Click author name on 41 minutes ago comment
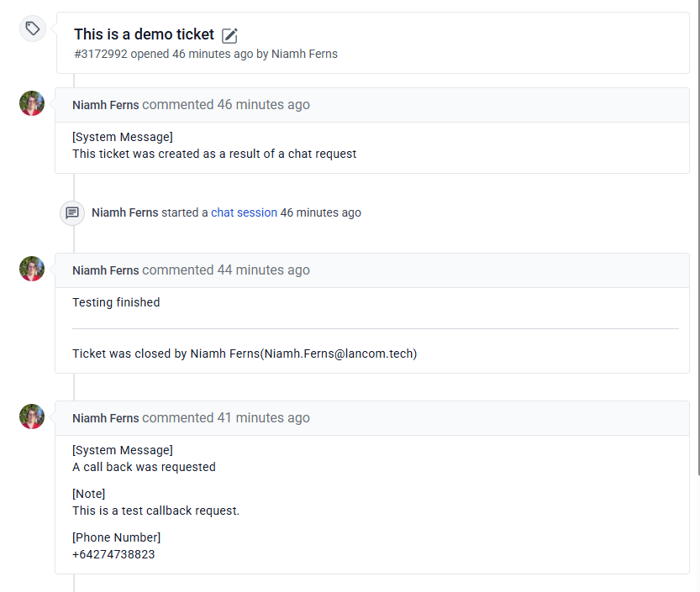The width and height of the screenshot is (700, 592). coord(106,418)
